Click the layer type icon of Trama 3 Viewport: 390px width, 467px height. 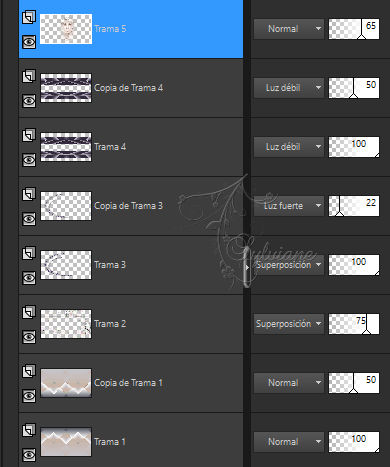click(x=29, y=253)
